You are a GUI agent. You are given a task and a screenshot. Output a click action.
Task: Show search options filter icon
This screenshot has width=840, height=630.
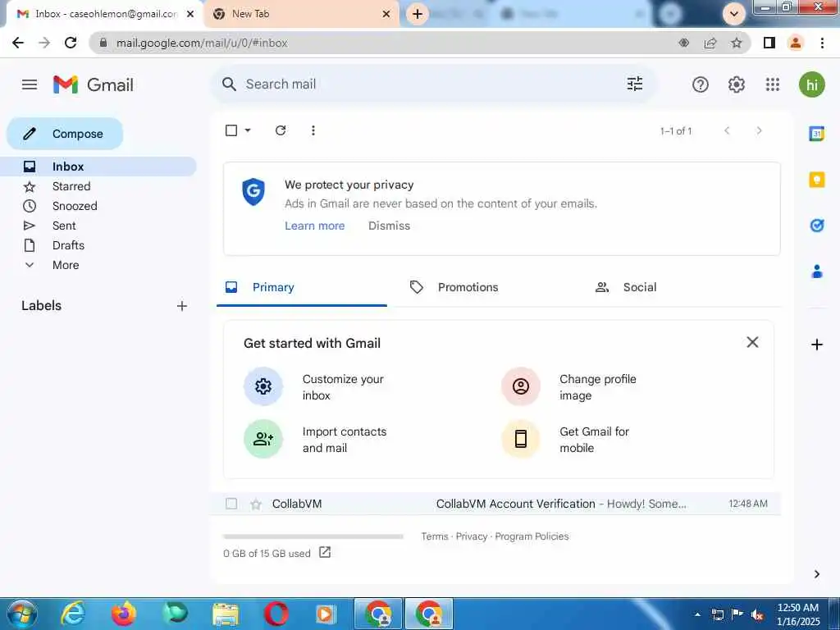[635, 84]
